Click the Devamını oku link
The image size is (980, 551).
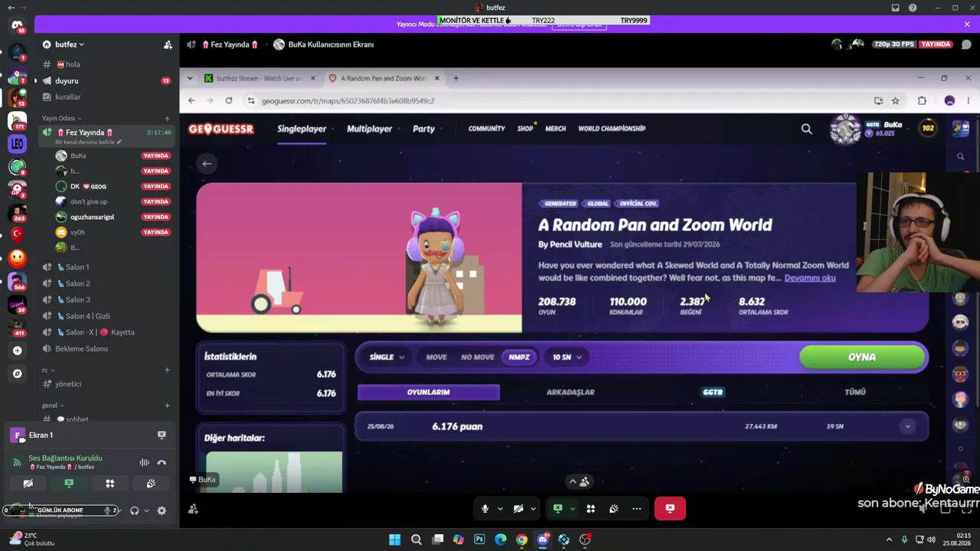point(810,278)
